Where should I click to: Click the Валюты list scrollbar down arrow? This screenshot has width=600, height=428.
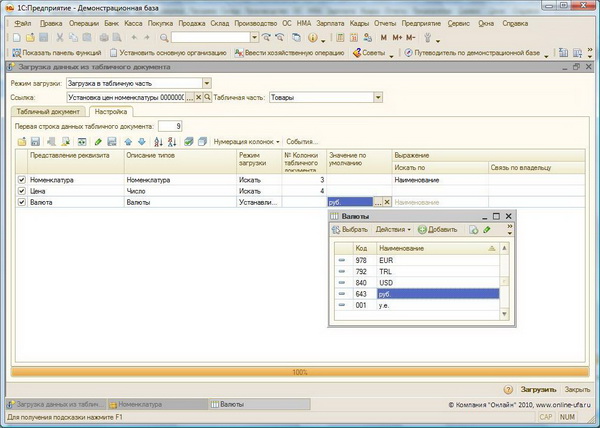point(504,314)
